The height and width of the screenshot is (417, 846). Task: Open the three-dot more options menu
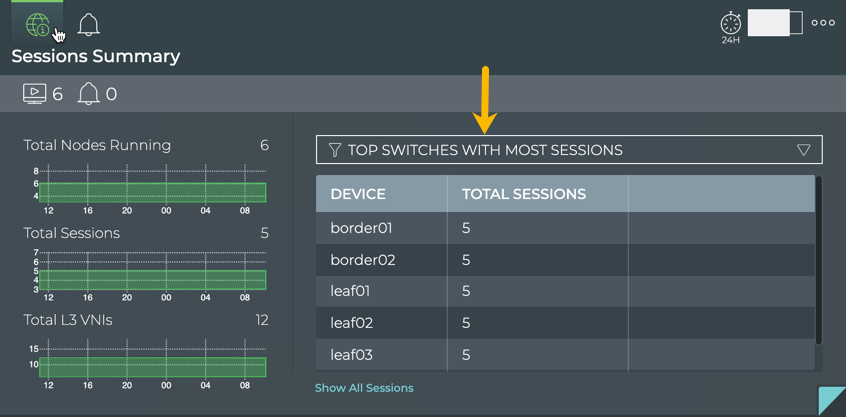coord(823,23)
